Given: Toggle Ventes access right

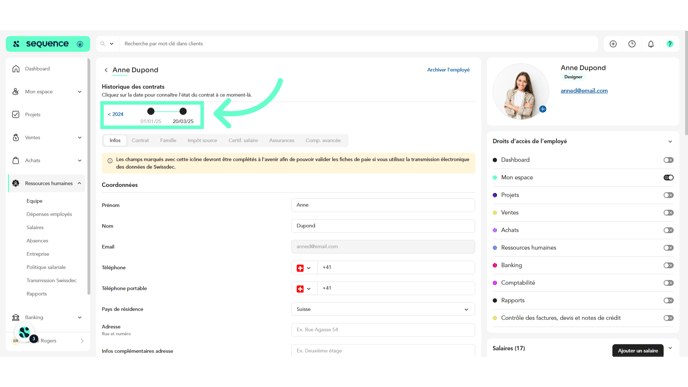Looking at the screenshot, I should point(668,213).
